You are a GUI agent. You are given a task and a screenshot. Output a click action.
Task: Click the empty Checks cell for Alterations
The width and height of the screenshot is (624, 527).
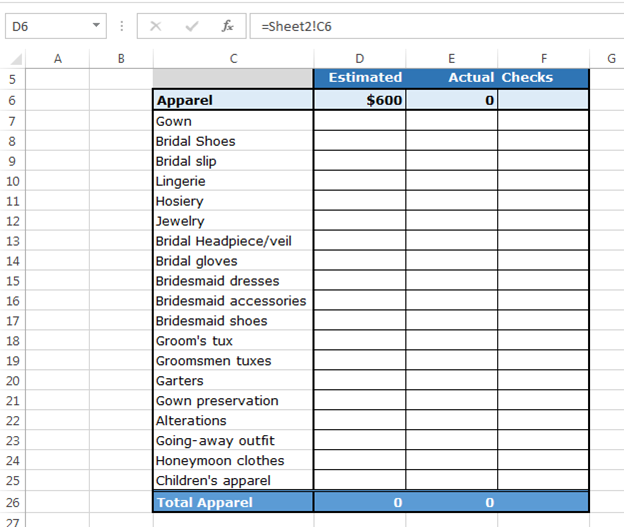[544, 421]
